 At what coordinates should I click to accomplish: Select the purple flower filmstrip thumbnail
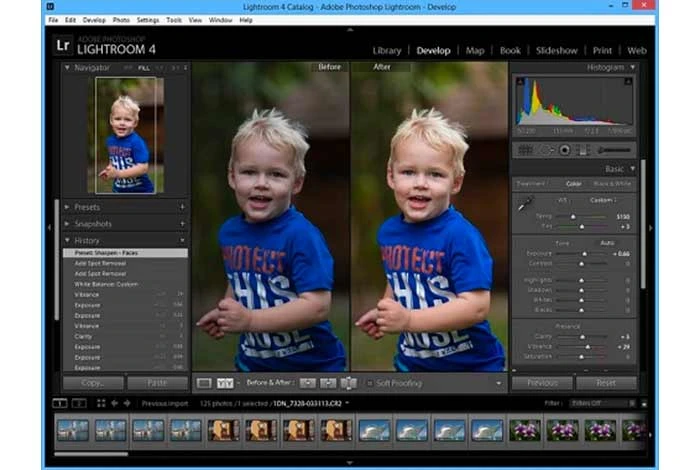click(x=524, y=430)
